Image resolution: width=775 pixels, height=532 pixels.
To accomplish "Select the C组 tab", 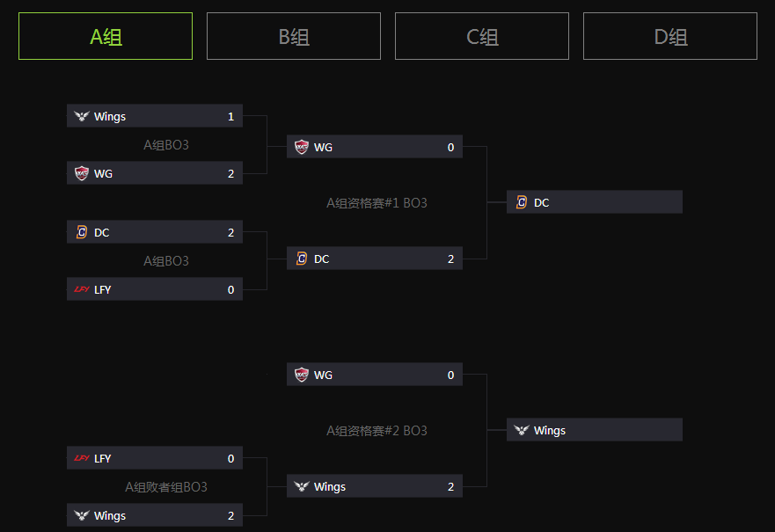I will (x=482, y=36).
